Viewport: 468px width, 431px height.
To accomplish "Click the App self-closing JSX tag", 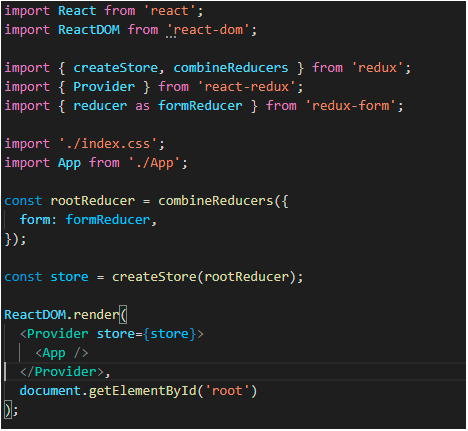I will click(62, 353).
